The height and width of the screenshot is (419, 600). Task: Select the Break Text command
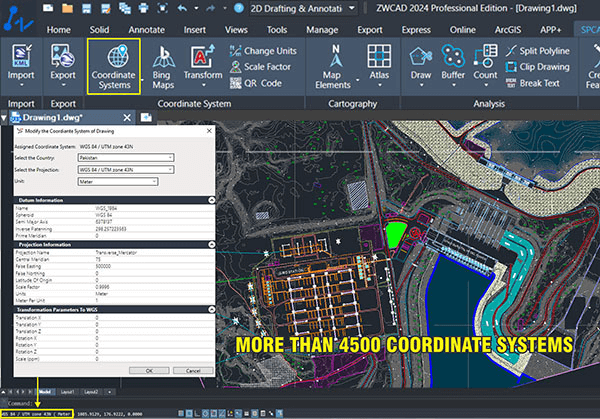point(533,83)
